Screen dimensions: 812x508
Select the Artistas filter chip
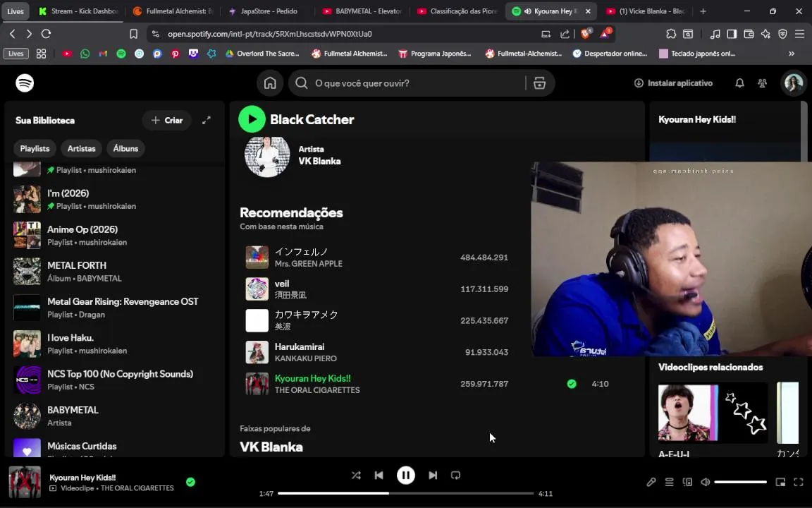(x=81, y=148)
